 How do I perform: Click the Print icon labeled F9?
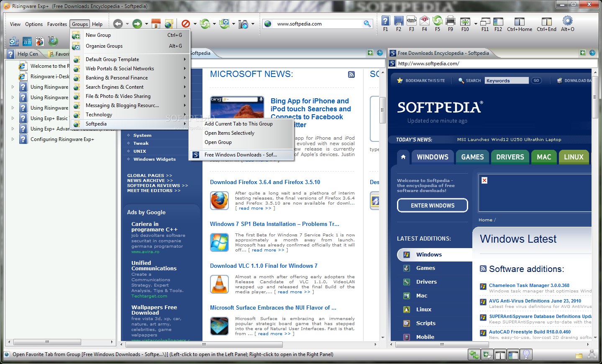[451, 21]
